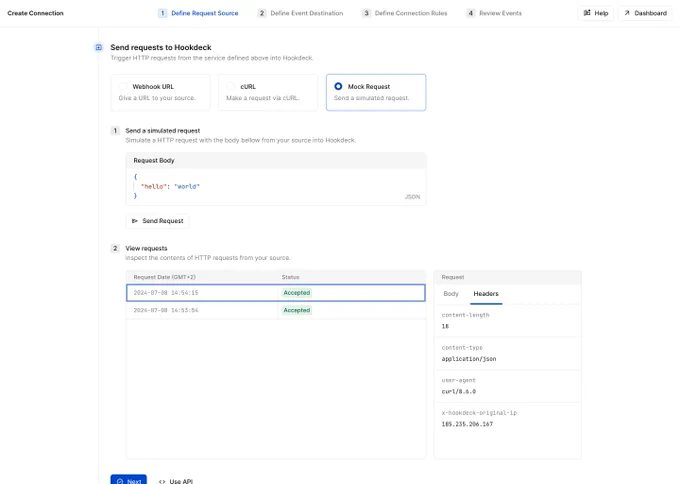Click the Send requests section icon
This screenshot has width=680, height=484.
(99, 47)
